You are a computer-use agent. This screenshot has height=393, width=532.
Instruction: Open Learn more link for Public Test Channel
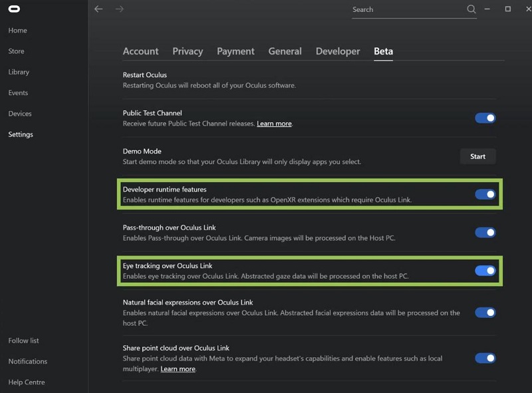coord(274,124)
